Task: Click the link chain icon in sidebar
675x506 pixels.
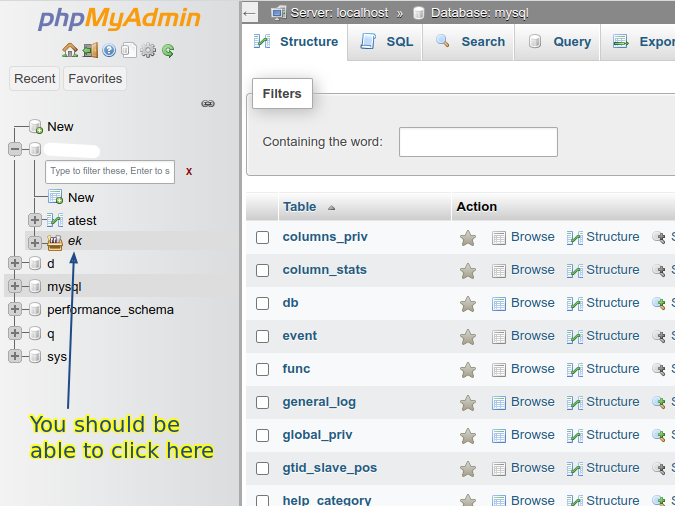Action: point(208,103)
